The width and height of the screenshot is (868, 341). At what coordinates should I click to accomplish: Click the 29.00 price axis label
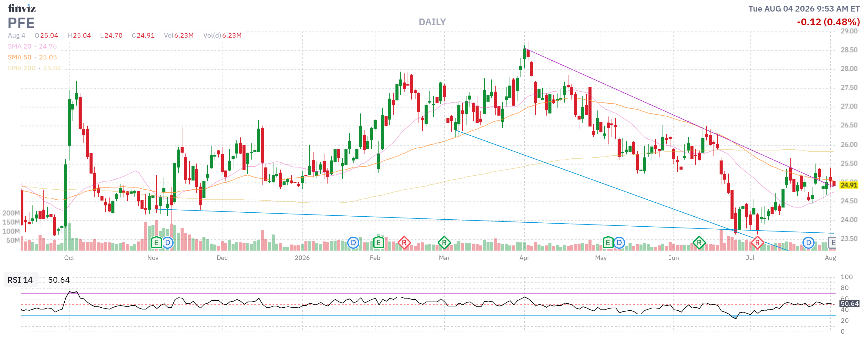849,31
